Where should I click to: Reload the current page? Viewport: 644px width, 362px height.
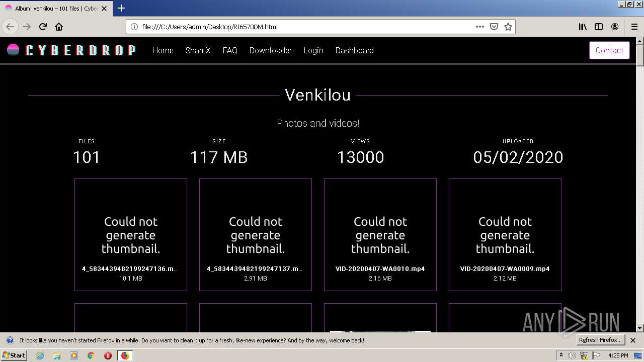(x=43, y=27)
